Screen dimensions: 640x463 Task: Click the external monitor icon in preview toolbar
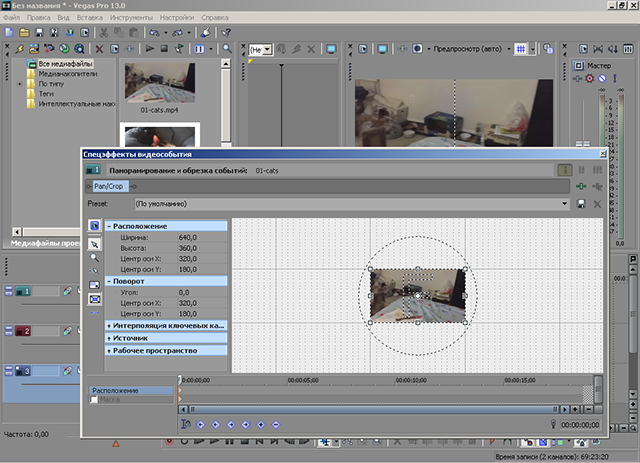tap(382, 49)
